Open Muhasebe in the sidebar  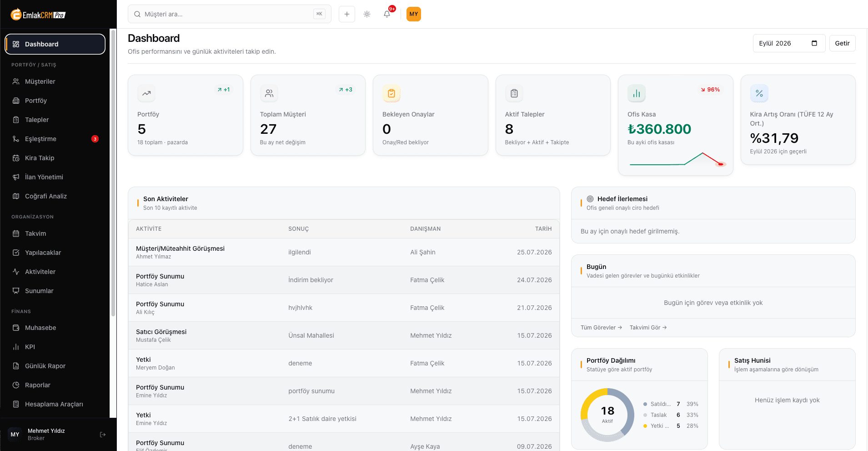point(55,328)
